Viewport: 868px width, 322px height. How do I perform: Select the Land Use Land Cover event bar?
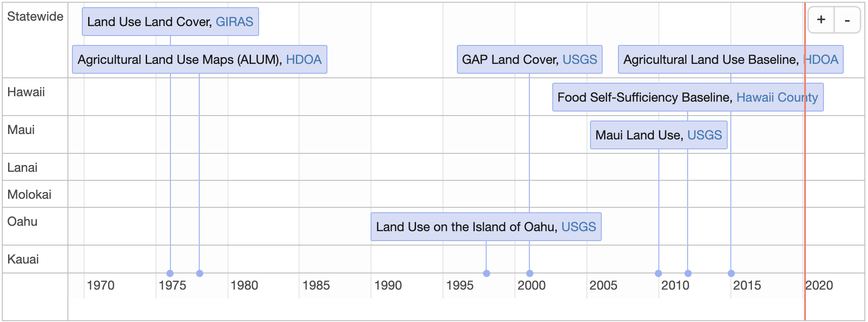tap(148, 22)
